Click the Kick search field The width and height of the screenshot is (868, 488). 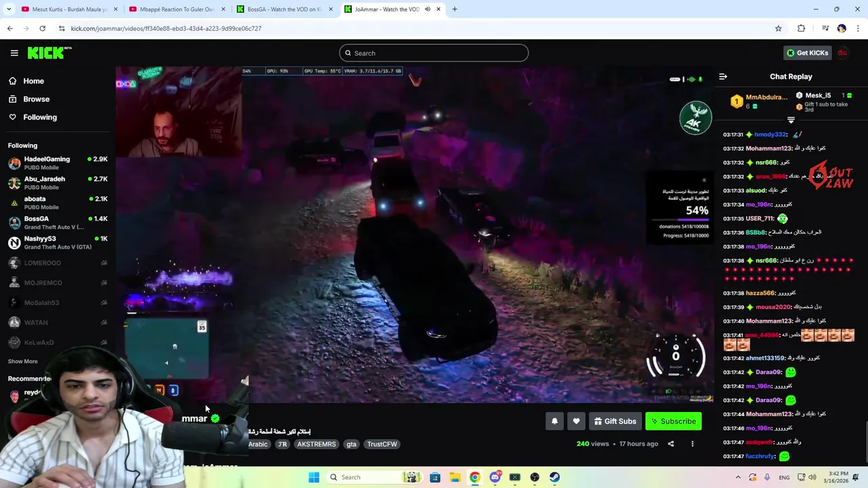tap(434, 53)
